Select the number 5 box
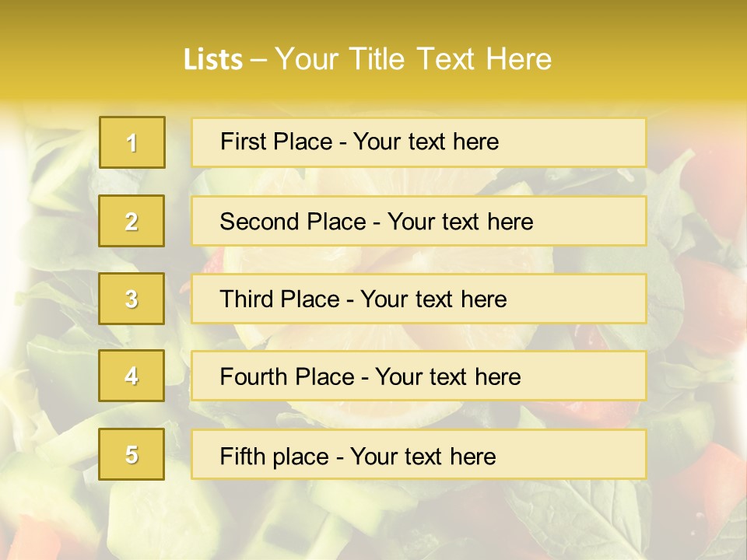747x560 pixels. click(x=132, y=454)
